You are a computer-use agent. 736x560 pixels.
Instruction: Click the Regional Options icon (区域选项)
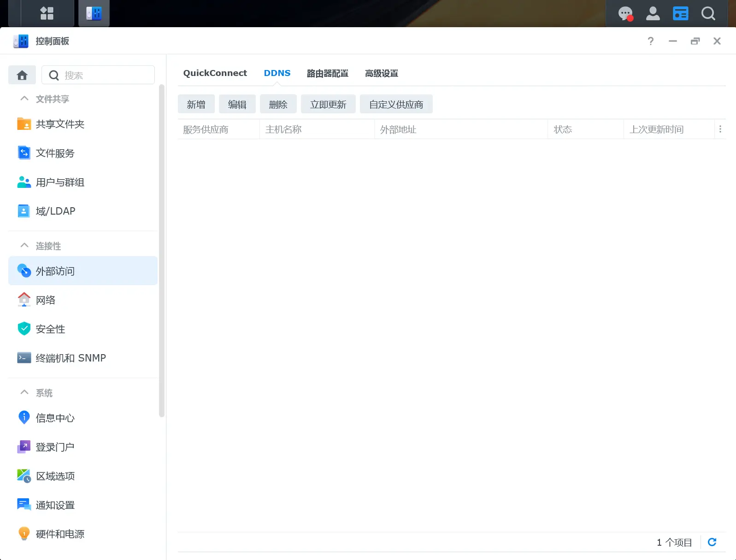click(24, 476)
